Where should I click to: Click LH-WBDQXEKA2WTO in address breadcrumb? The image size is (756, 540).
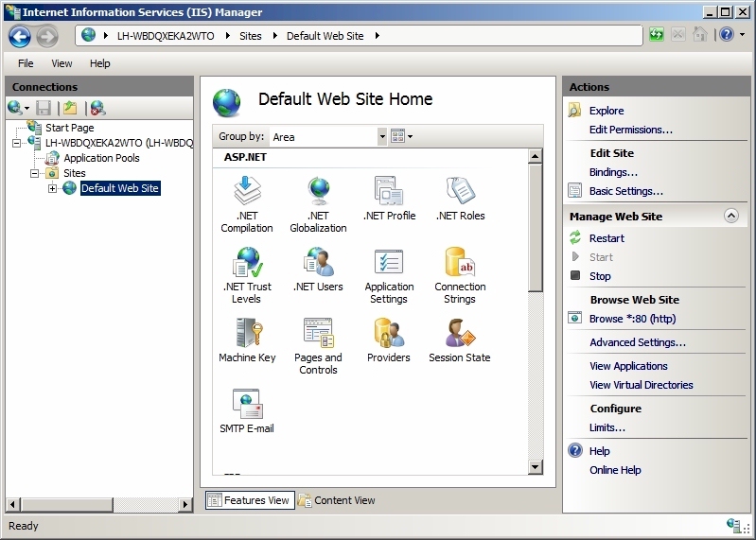coord(166,36)
